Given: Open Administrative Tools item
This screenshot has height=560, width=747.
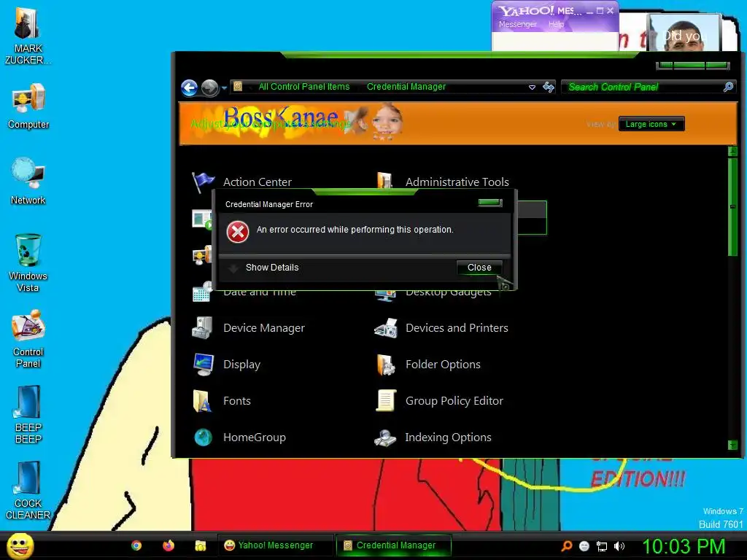Looking at the screenshot, I should [457, 182].
